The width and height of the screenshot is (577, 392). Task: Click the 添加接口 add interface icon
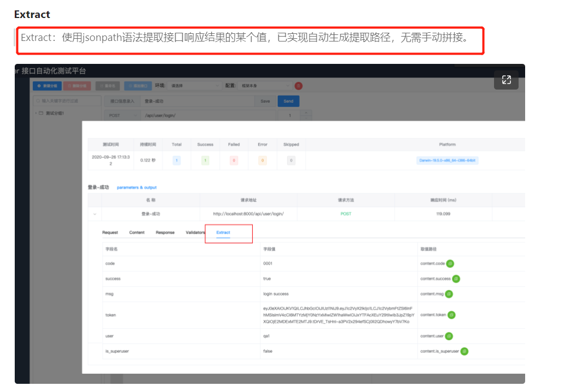[130, 86]
